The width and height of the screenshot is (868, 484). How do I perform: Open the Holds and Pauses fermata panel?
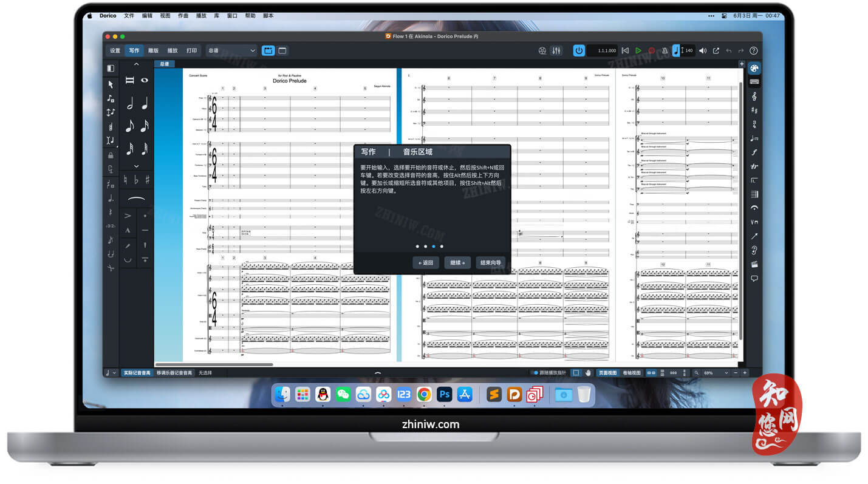754,208
